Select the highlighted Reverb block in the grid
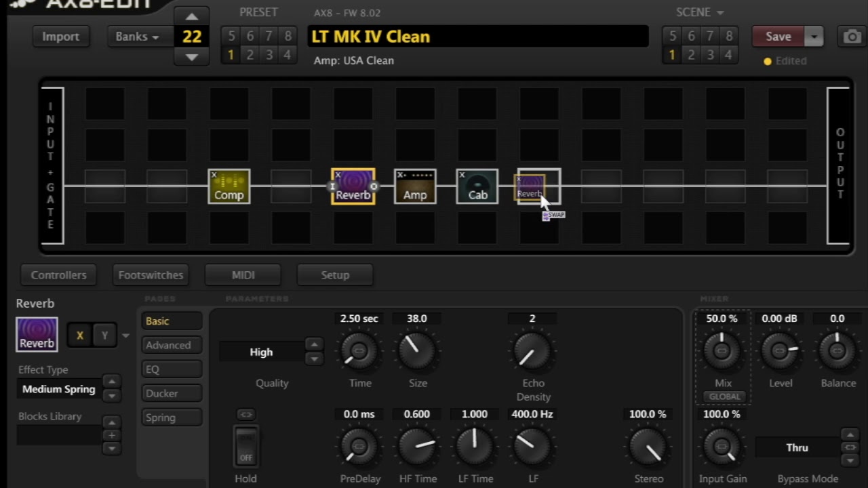 click(353, 186)
